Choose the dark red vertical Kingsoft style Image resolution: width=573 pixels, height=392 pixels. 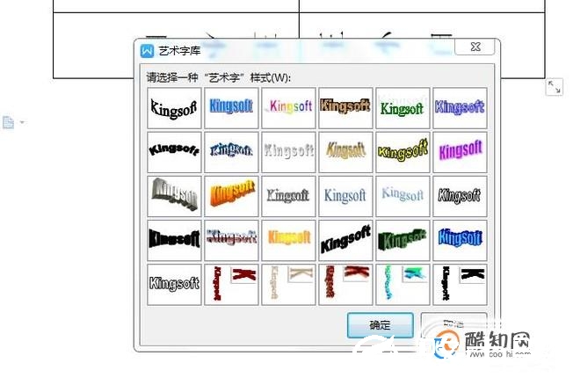(x=231, y=285)
